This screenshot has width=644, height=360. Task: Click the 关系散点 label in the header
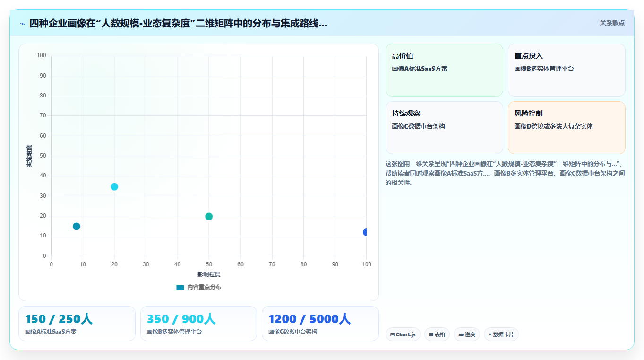pyautogui.click(x=612, y=23)
